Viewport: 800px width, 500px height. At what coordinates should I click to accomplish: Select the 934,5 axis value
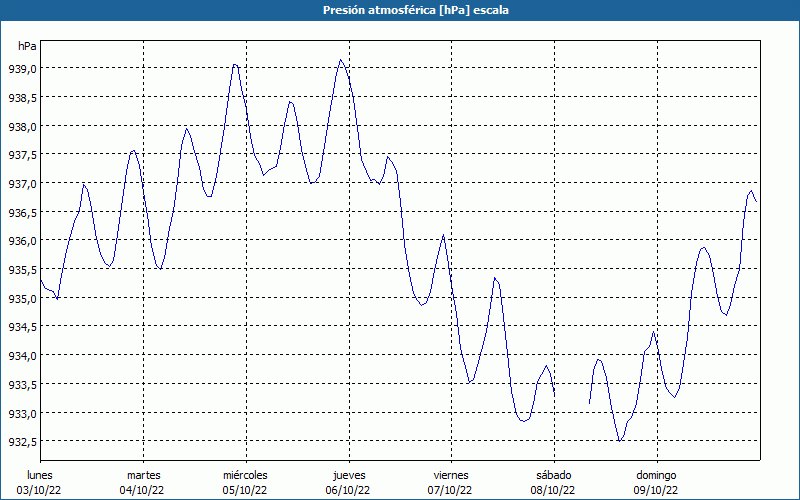pyautogui.click(x=22, y=327)
